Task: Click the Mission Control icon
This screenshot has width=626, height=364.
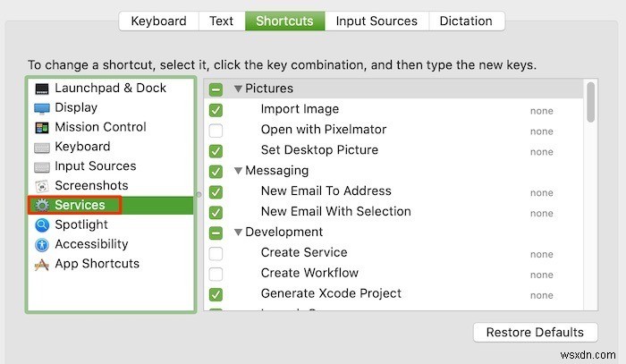Action: click(x=42, y=128)
